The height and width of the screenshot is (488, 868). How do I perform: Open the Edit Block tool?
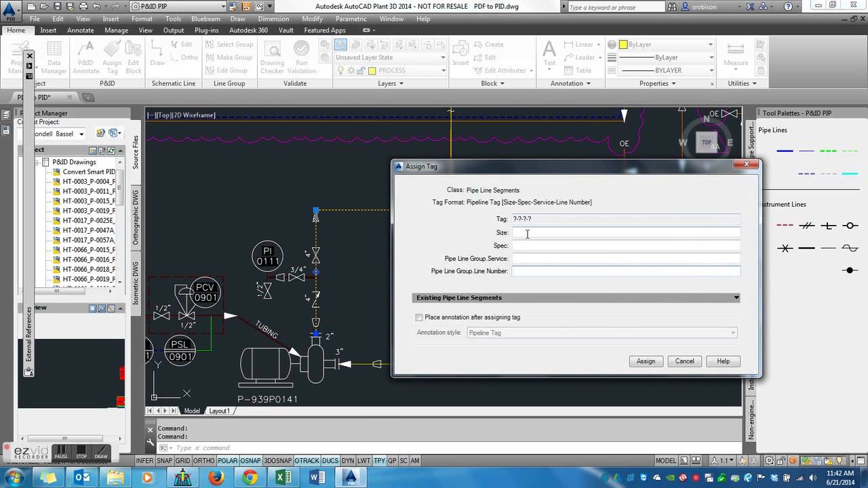coord(134,57)
